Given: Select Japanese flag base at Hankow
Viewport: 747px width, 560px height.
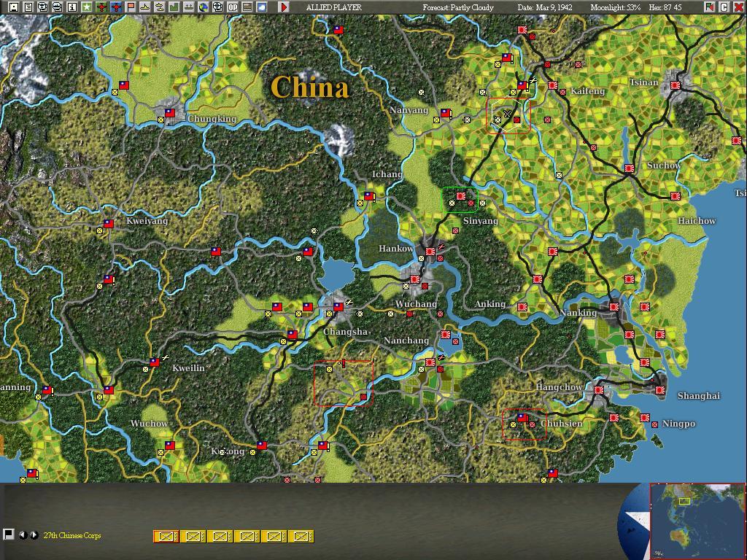Looking at the screenshot, I should 430,251.
